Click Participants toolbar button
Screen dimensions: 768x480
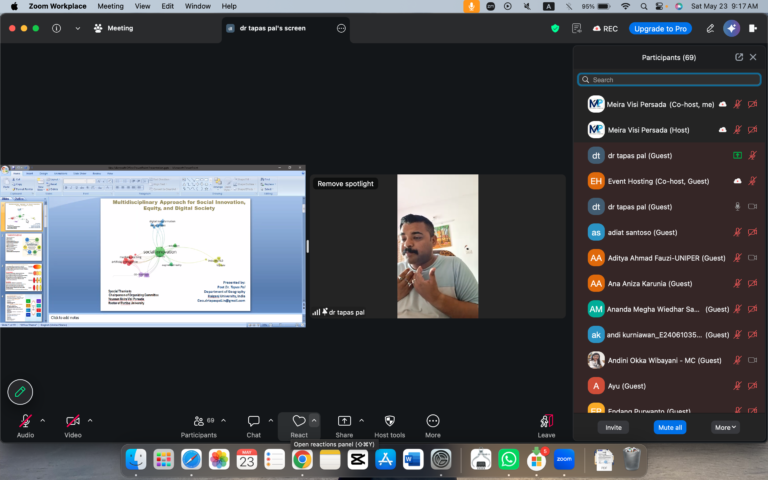click(198, 425)
